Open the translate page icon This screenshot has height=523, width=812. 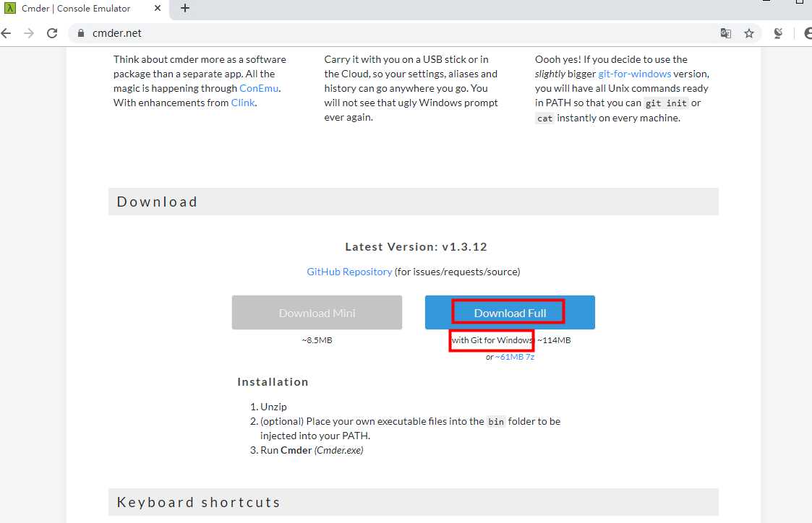point(725,33)
